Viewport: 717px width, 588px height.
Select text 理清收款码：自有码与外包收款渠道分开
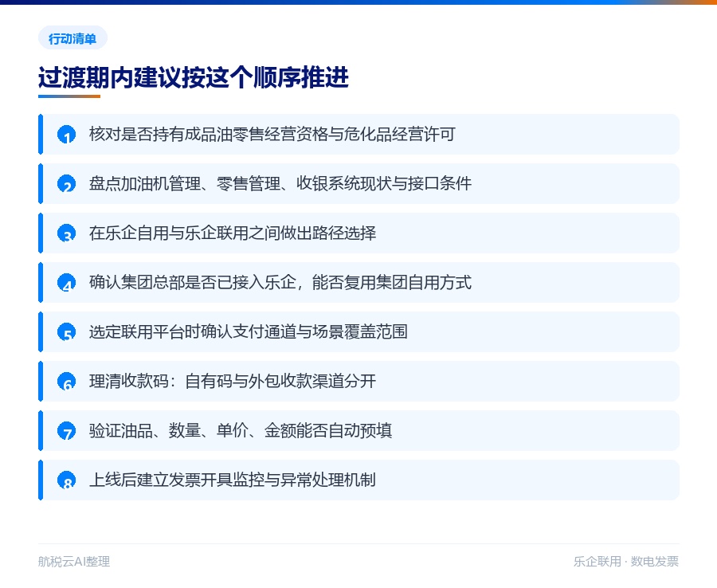[233, 382]
